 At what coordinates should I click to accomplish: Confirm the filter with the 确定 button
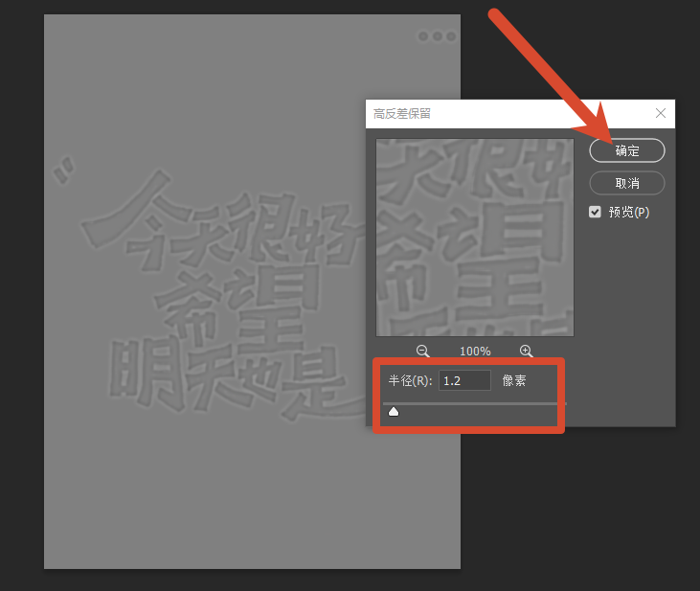point(627,150)
